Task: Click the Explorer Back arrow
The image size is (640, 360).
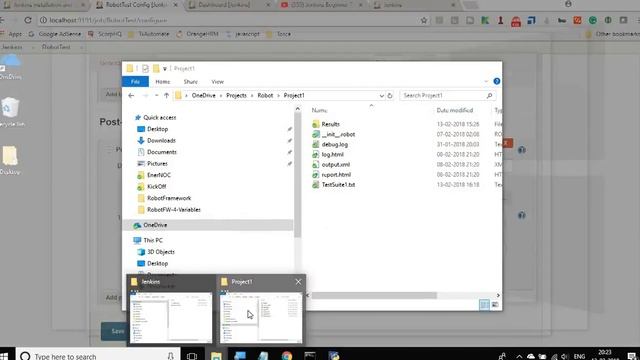Action: (x=131, y=96)
